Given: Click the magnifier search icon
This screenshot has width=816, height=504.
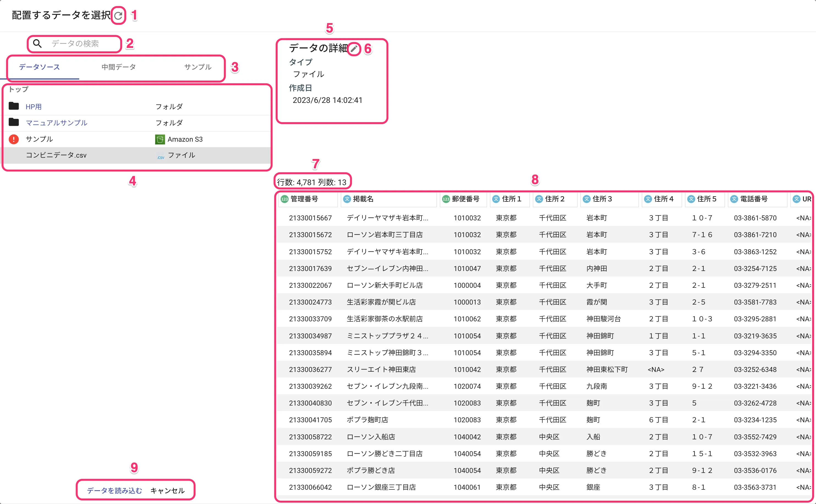Looking at the screenshot, I should coord(37,44).
